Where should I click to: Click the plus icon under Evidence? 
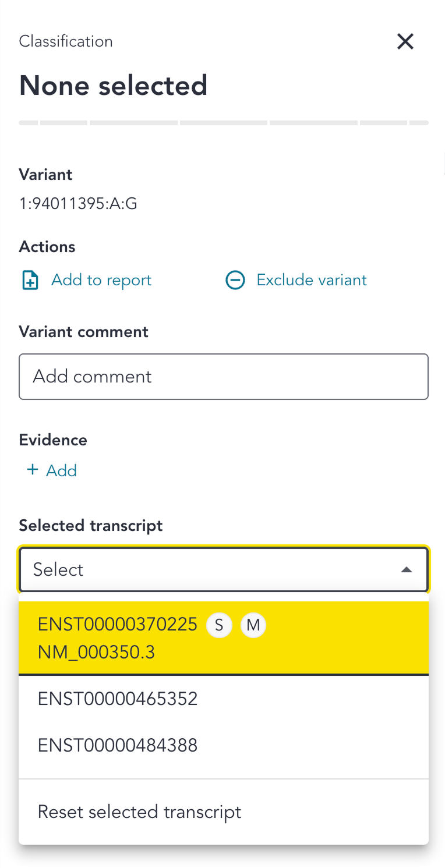click(x=31, y=470)
